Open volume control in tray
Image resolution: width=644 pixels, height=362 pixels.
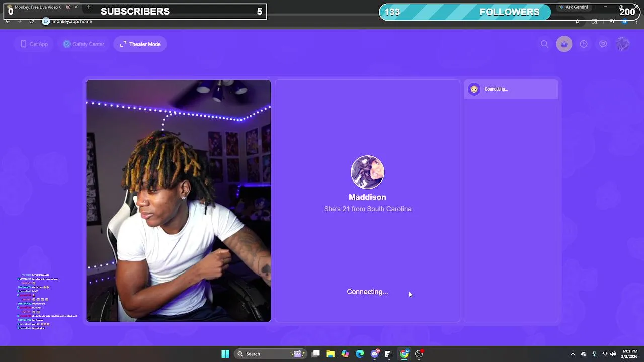(x=613, y=354)
